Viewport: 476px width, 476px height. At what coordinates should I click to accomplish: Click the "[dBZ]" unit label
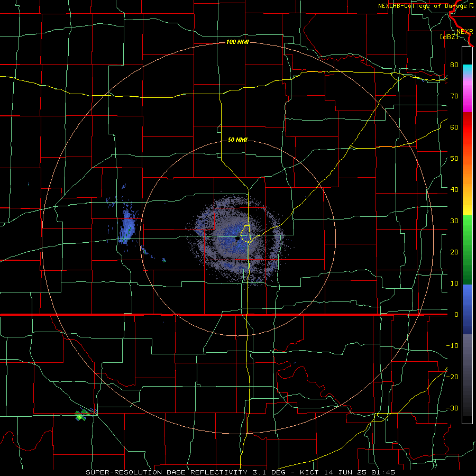pos(449,36)
